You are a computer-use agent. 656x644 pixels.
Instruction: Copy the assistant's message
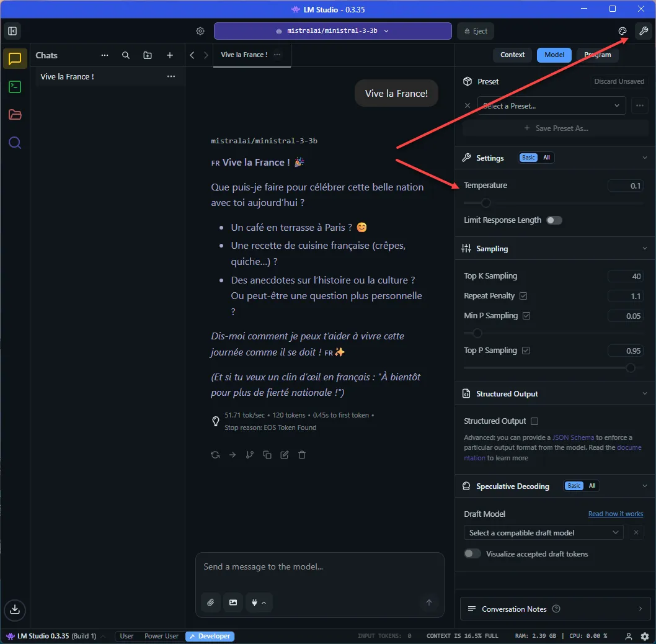267,455
